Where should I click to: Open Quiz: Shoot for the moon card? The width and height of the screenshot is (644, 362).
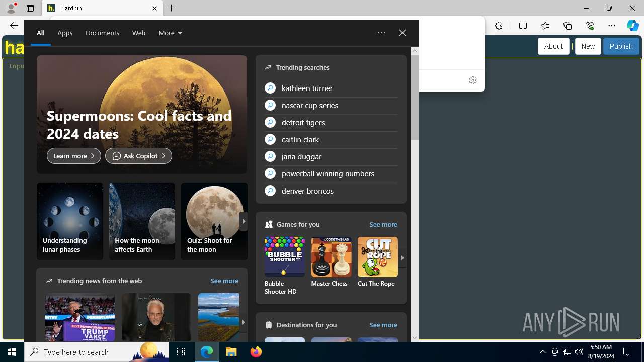pos(214,221)
